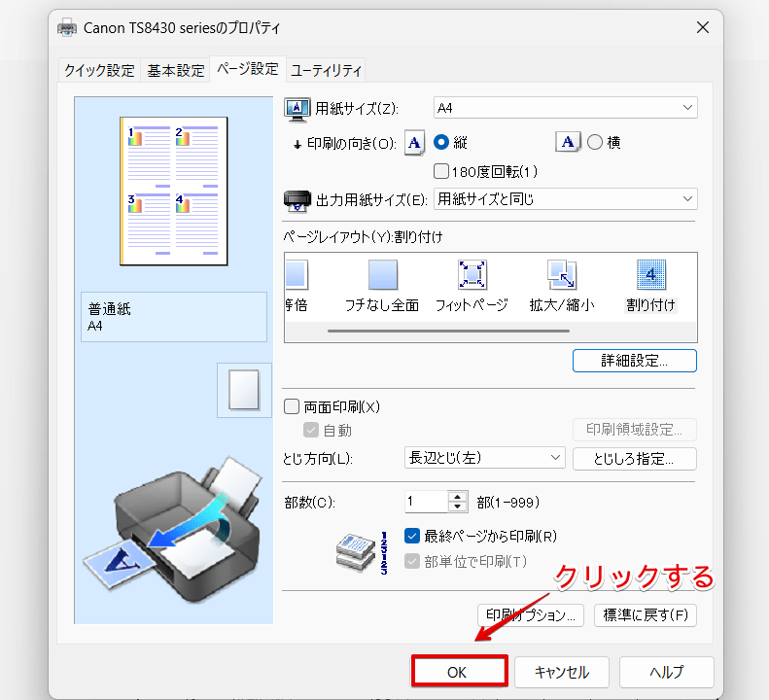The height and width of the screenshot is (700, 769).
Task: Switch to the 基本設定 tab
Action: 176,71
